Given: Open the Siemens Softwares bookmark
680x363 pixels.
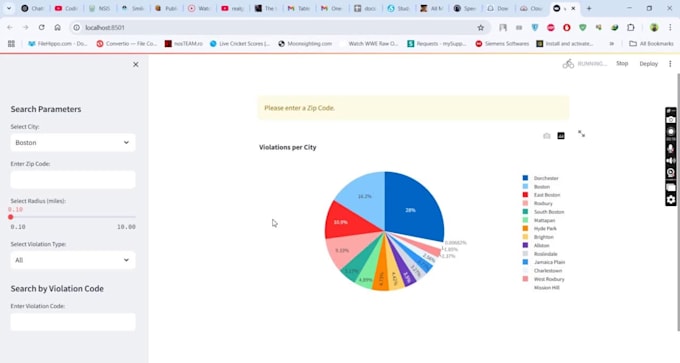Looking at the screenshot, I should click(x=502, y=44).
